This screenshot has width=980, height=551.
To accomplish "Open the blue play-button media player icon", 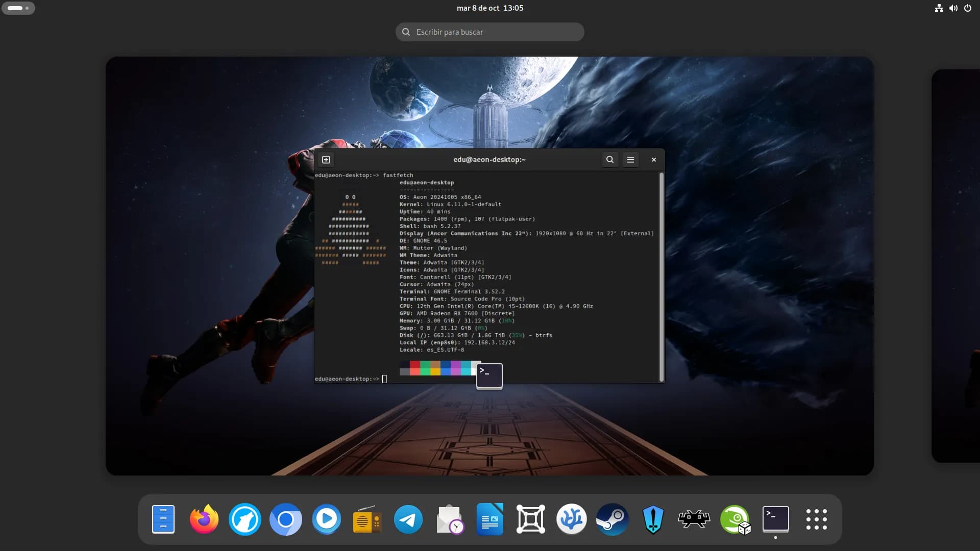I will point(327,519).
